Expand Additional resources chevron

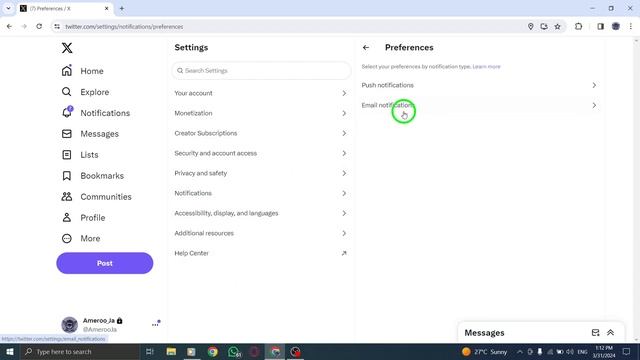(x=344, y=233)
